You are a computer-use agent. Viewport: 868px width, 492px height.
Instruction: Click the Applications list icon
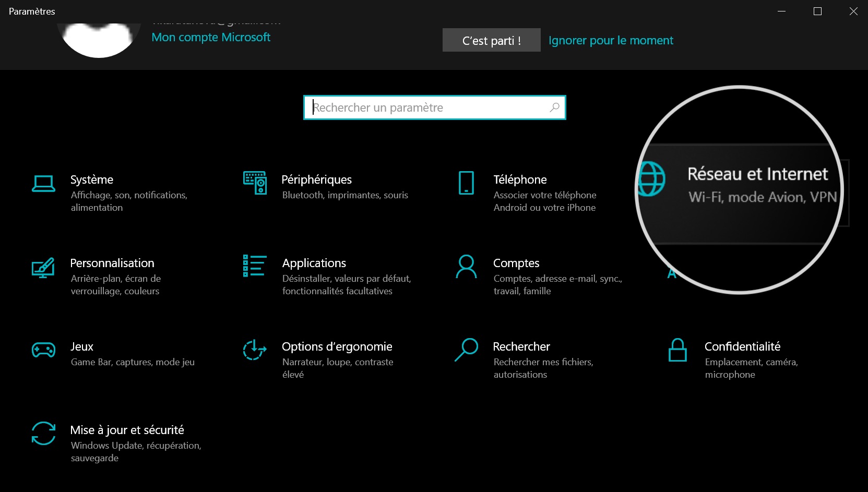pos(255,266)
